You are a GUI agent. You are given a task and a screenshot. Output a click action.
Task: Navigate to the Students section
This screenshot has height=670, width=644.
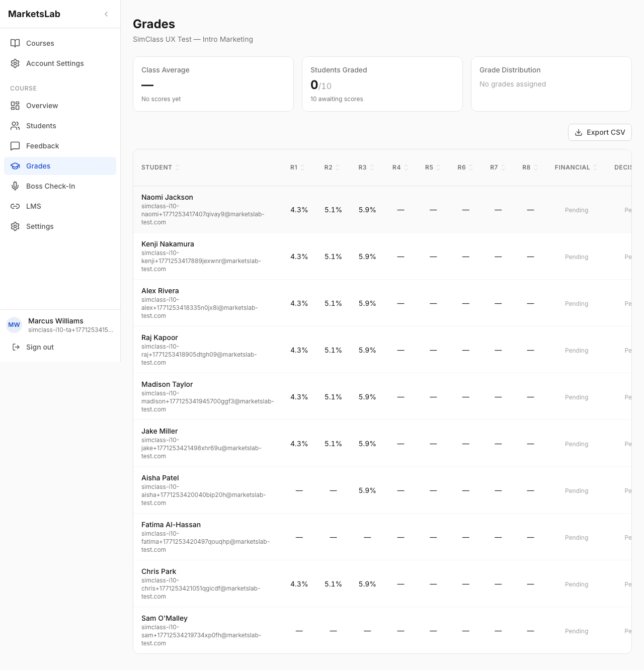(x=41, y=126)
